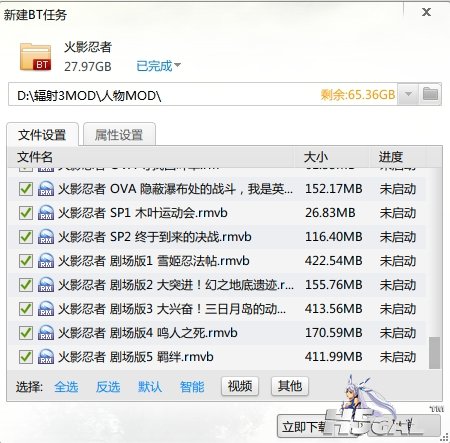Click 未启动 status in 剧场版5 羁绊 row
Viewport: 450px width, 443px height.
point(398,357)
